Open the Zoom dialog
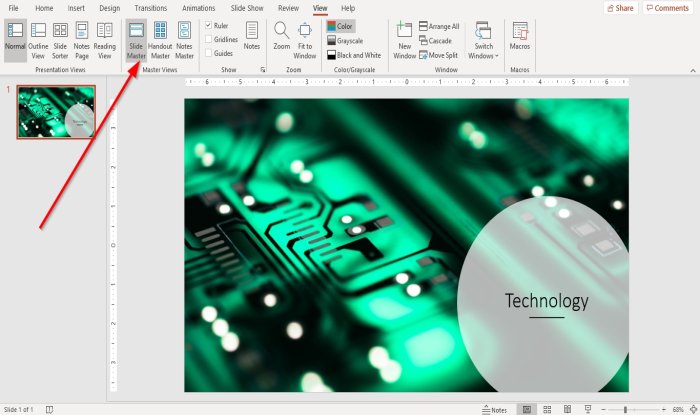700x415 pixels. pyautogui.click(x=282, y=36)
